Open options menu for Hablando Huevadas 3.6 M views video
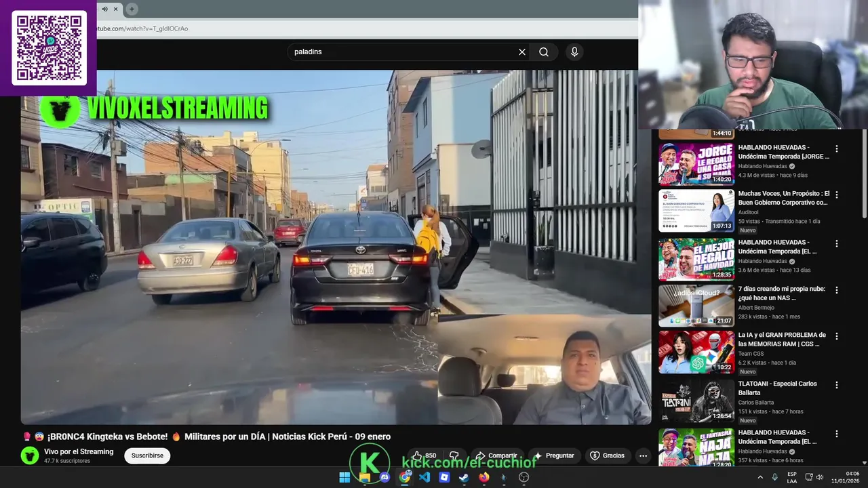This screenshot has width=868, height=488. (836, 243)
